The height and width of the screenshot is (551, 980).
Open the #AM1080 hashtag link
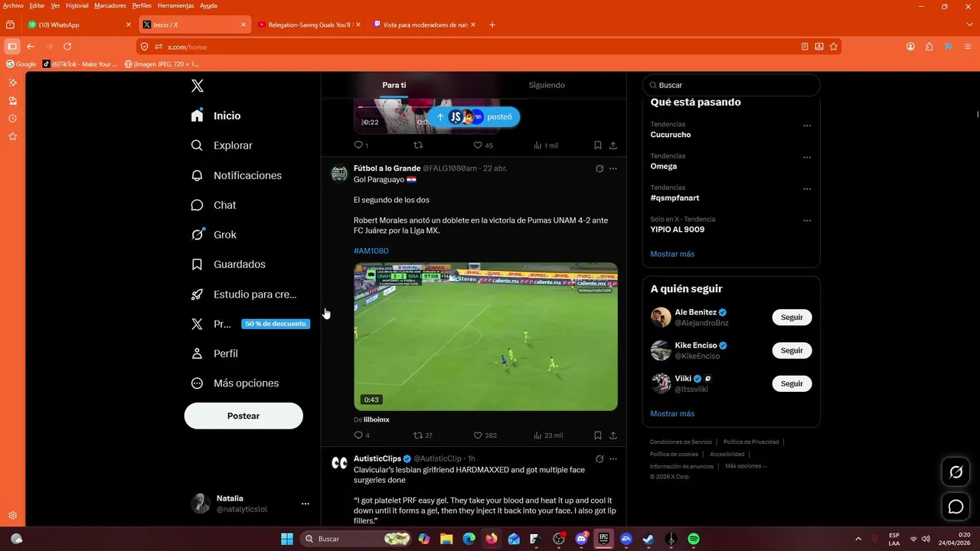371,251
